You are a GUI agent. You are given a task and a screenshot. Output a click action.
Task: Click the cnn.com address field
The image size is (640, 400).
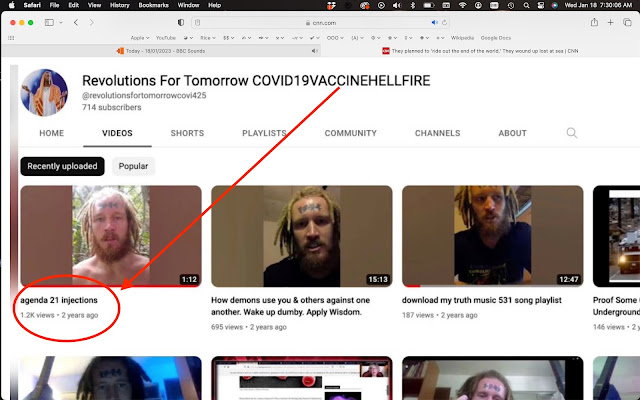point(320,23)
